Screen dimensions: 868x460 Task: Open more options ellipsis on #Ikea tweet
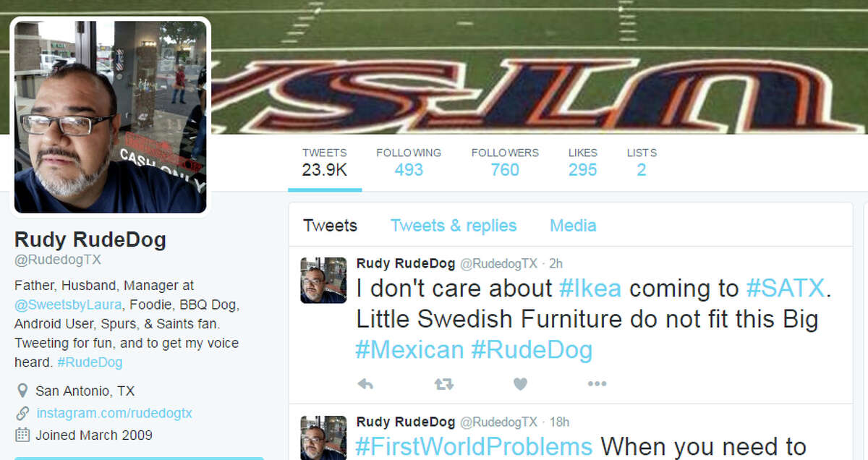tap(597, 384)
